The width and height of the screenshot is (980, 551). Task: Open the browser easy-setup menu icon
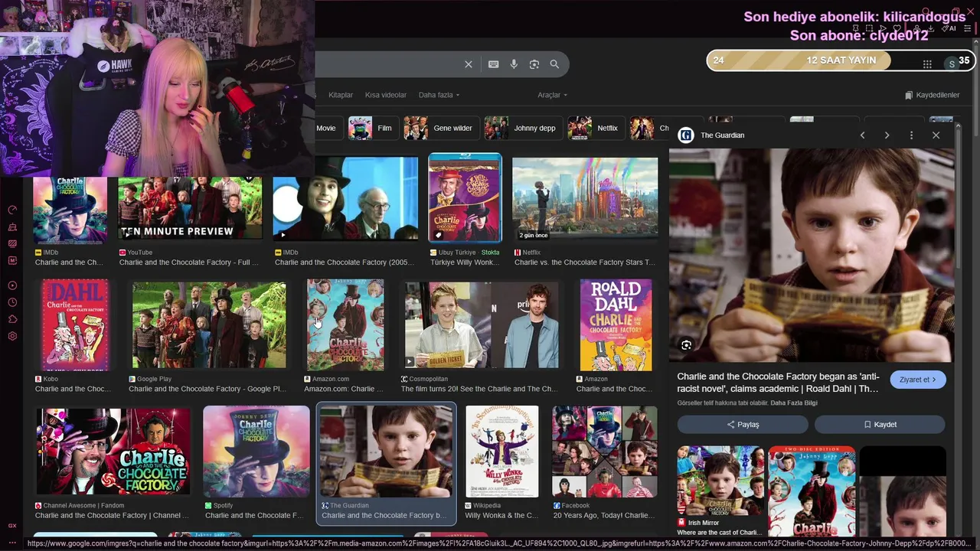point(968,28)
